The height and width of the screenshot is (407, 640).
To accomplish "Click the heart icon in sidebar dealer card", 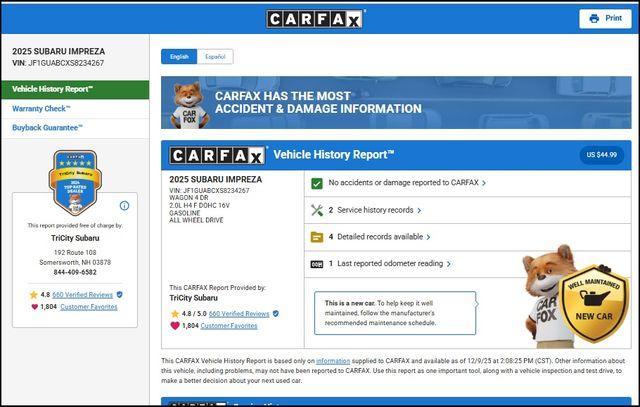I will tap(35, 307).
